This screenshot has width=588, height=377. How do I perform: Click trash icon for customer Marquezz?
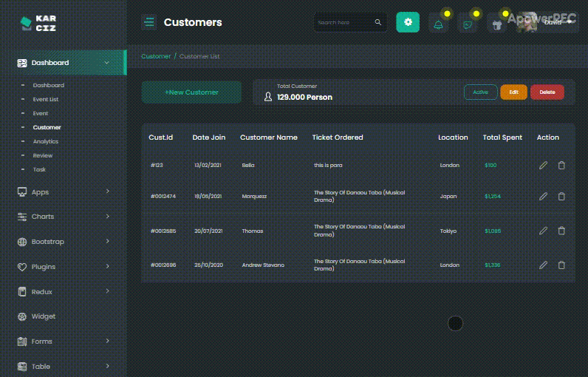561,197
